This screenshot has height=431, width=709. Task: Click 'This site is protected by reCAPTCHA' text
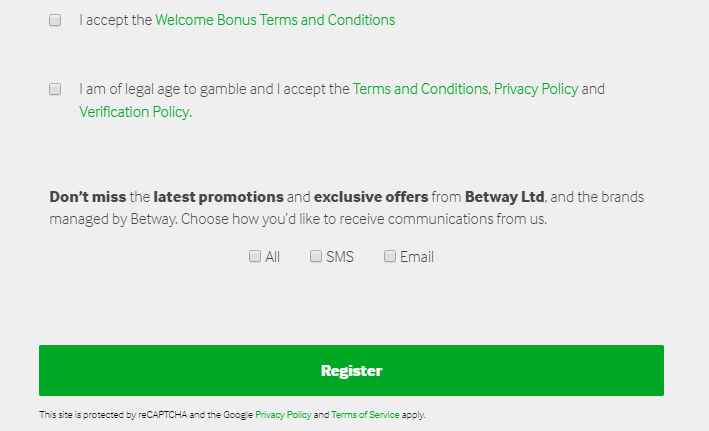[113, 415]
